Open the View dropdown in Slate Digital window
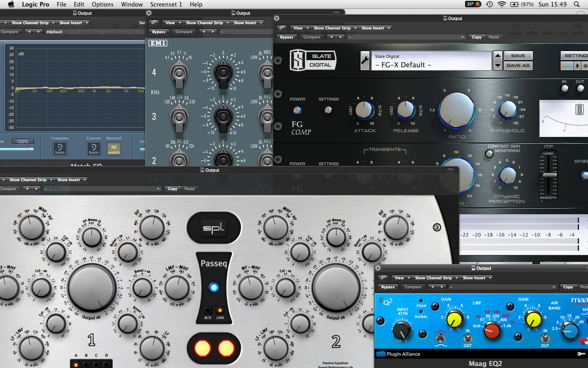 point(301,28)
